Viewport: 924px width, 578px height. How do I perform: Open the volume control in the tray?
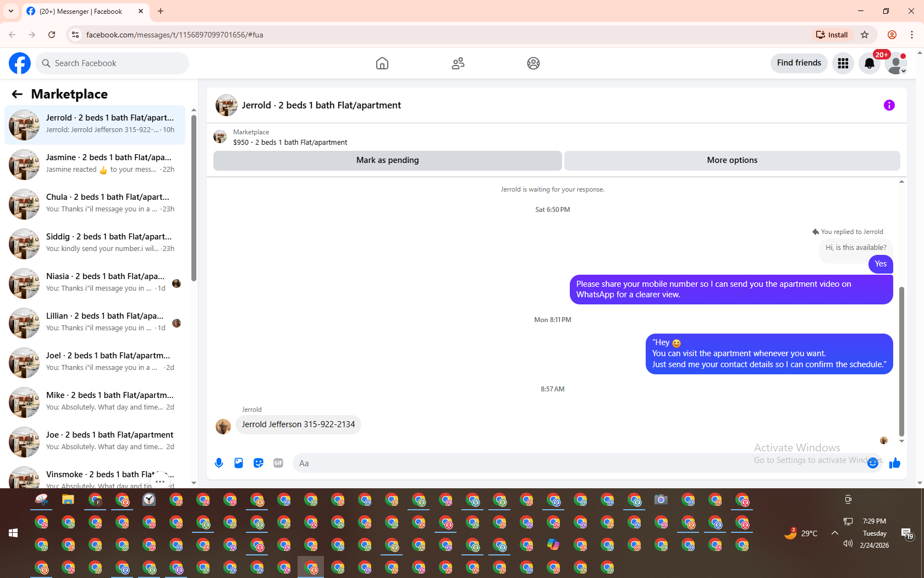(x=848, y=543)
